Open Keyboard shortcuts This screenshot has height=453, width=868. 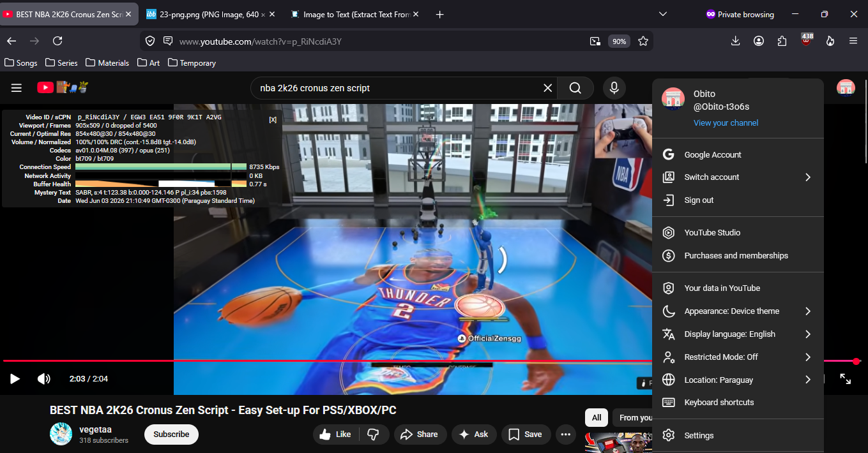[x=738, y=403]
